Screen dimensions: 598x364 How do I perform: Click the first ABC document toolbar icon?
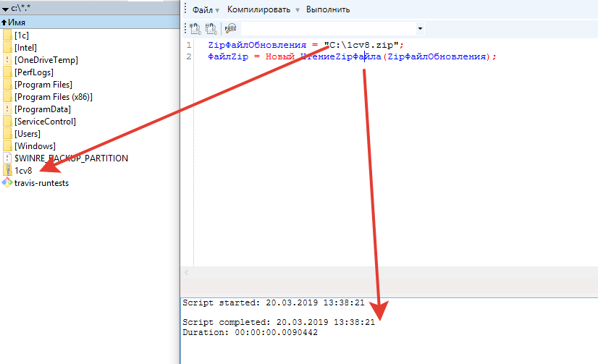point(195,29)
